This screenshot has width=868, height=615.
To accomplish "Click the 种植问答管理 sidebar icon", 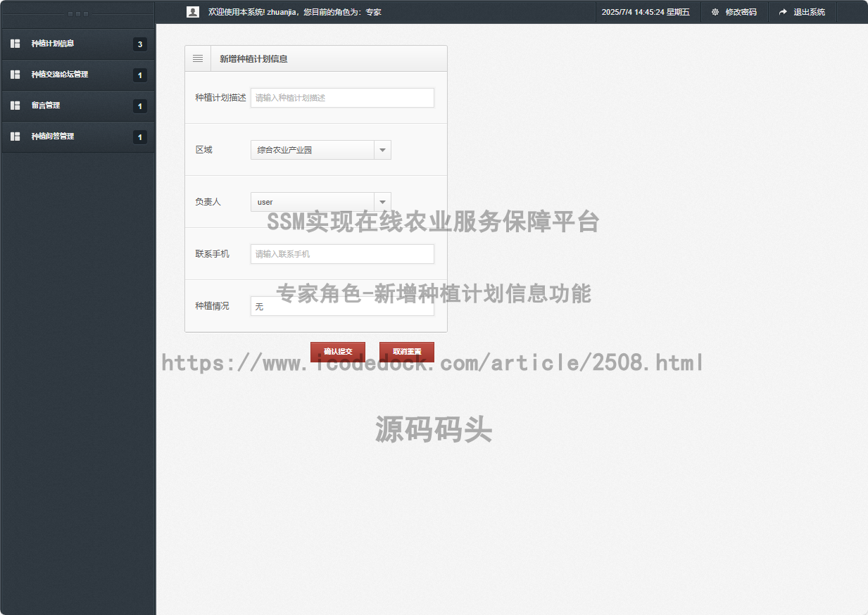I will click(x=15, y=137).
